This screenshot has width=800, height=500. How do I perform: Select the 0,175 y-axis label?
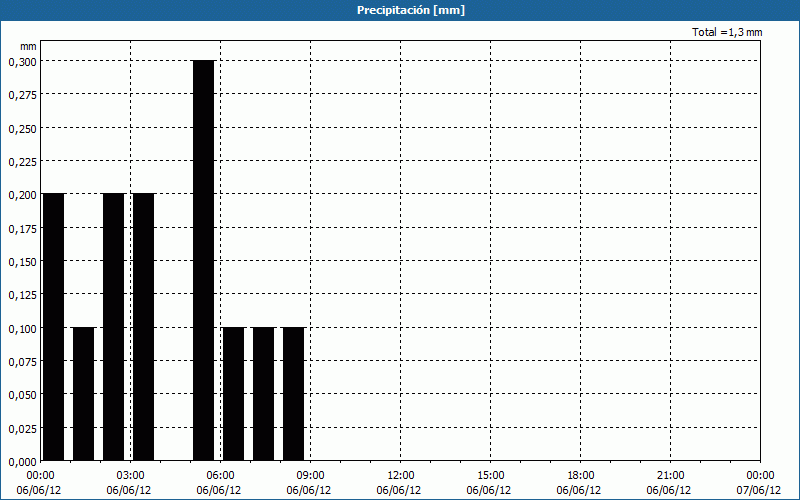(x=22, y=229)
